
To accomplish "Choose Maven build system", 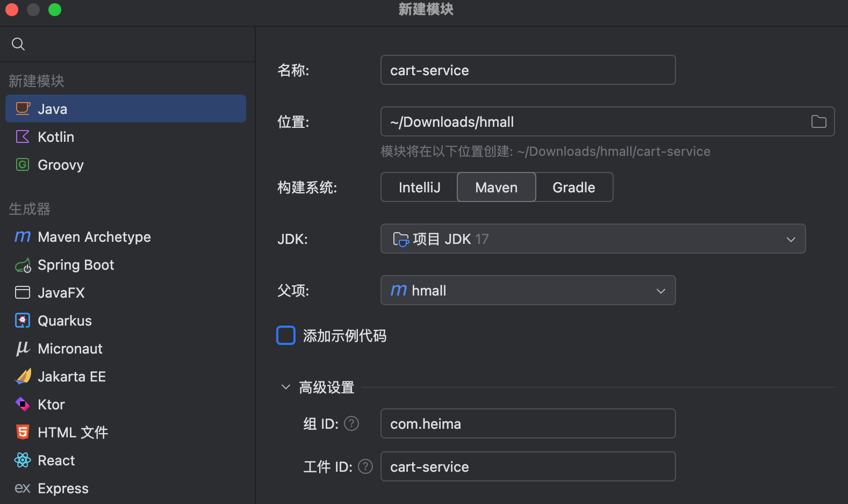I will [497, 187].
